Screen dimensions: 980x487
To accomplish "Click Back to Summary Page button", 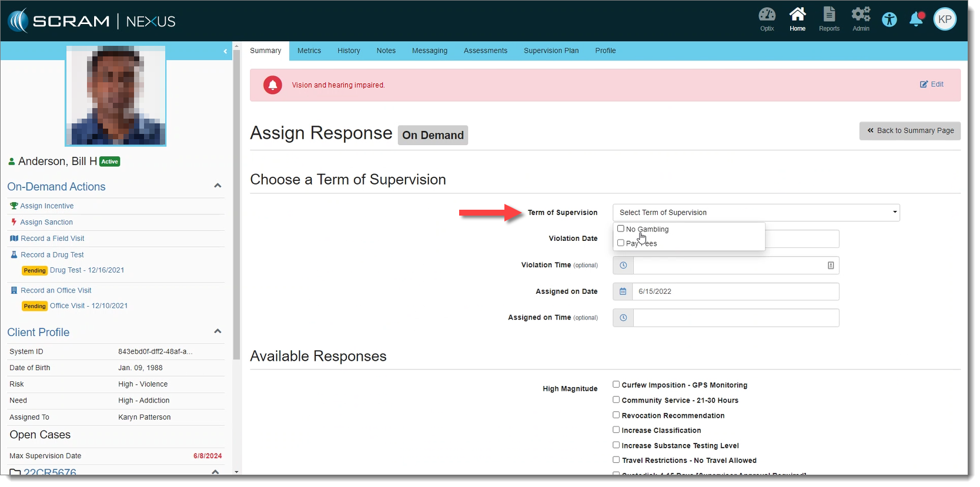I will tap(909, 131).
